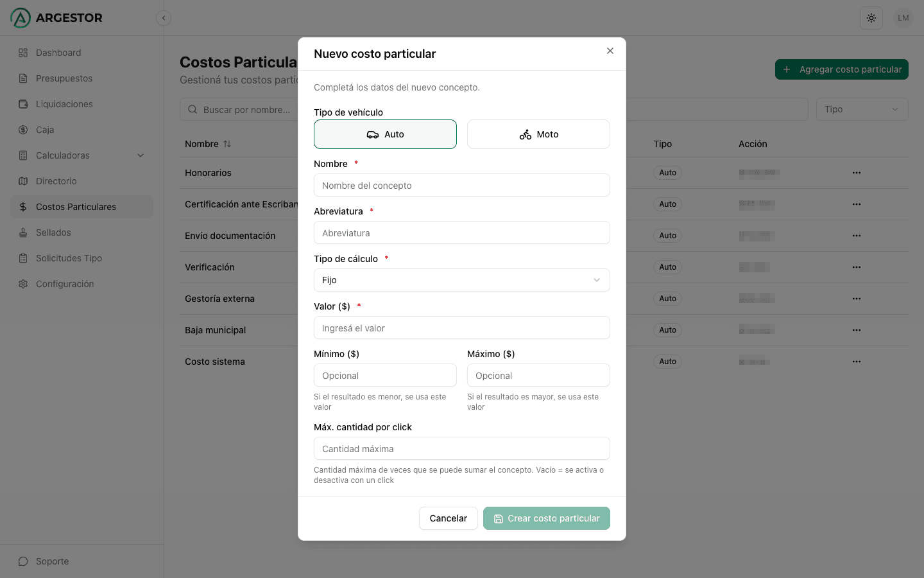Image resolution: width=924 pixels, height=578 pixels.
Task: Click Crear costo particular to save
Action: [x=546, y=518]
